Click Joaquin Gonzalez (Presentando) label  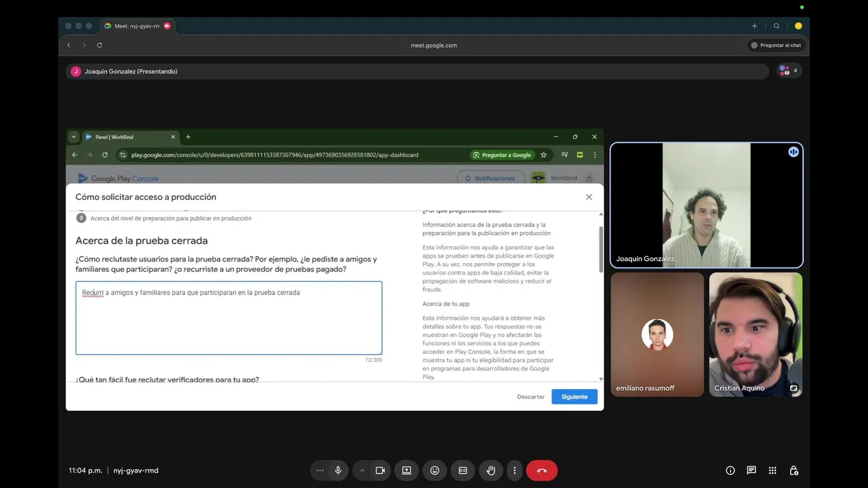point(131,71)
